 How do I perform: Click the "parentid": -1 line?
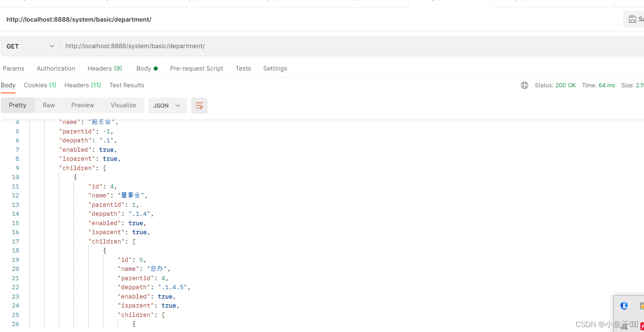click(x=86, y=131)
